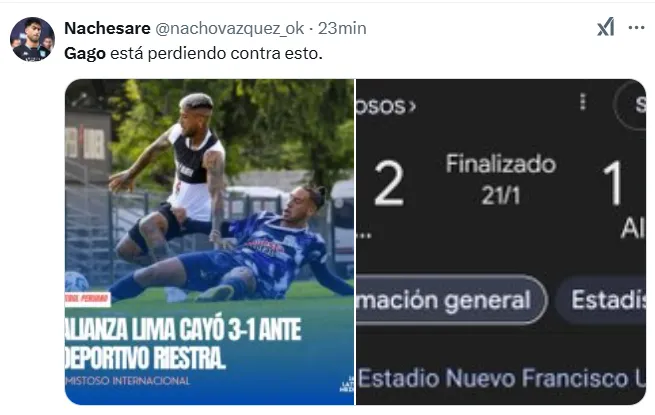Switch to the 'Estadís' statistics tab
Image resolution: width=655 pixels, height=415 pixels.
602,300
